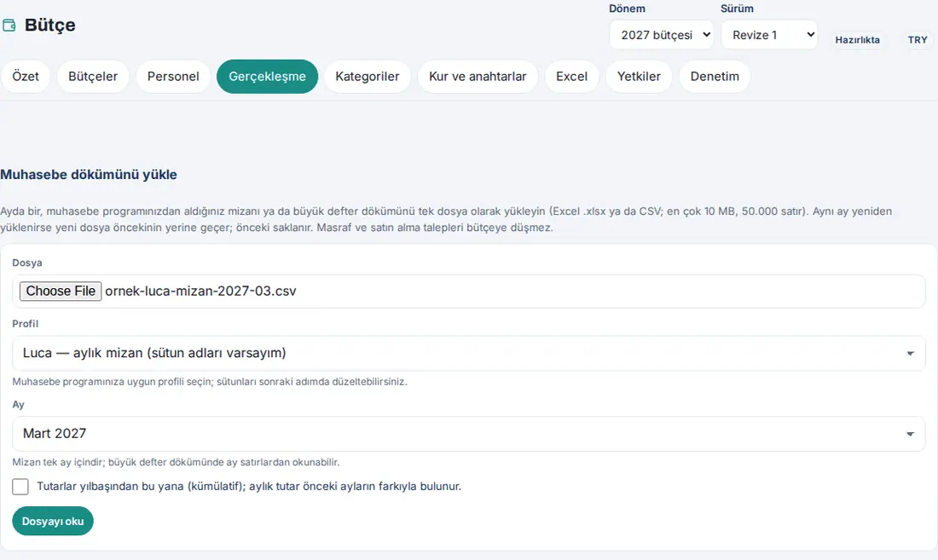Enable the cumulative amounts (kümülatif) checkbox
Image resolution: width=938 pixels, height=560 pixels.
(20, 487)
